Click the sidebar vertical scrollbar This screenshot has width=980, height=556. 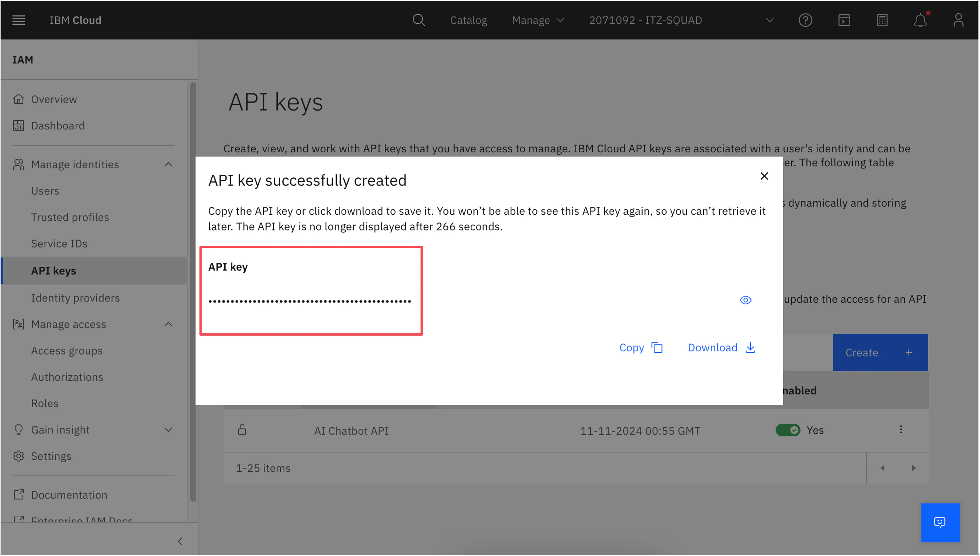193,290
